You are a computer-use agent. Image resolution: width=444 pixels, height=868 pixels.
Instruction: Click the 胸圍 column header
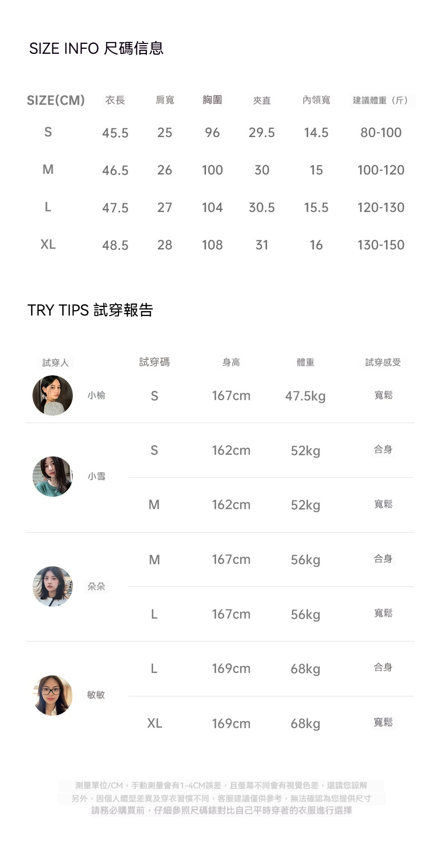pyautogui.click(x=212, y=100)
